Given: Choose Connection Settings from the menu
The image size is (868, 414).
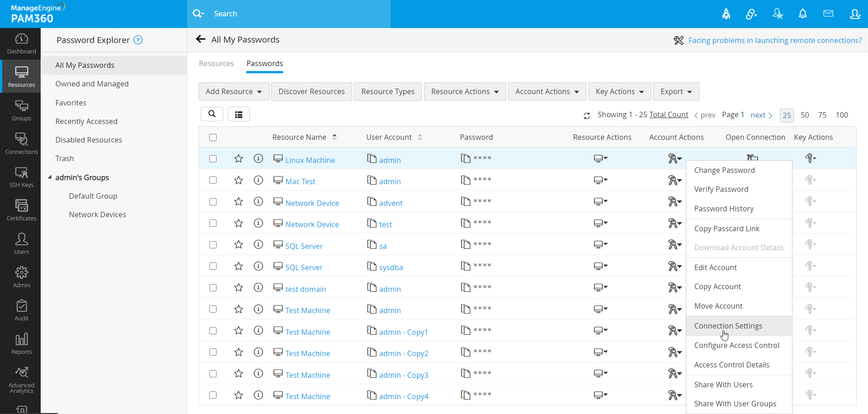Looking at the screenshot, I should (x=728, y=326).
